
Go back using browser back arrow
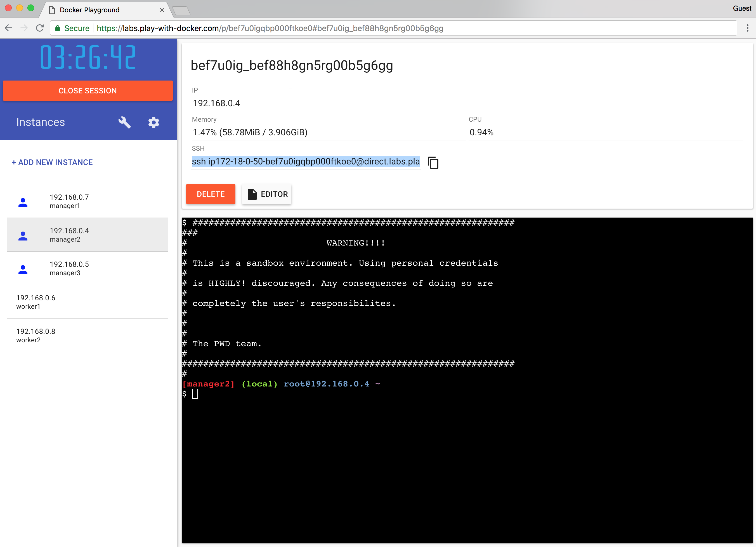click(x=9, y=28)
